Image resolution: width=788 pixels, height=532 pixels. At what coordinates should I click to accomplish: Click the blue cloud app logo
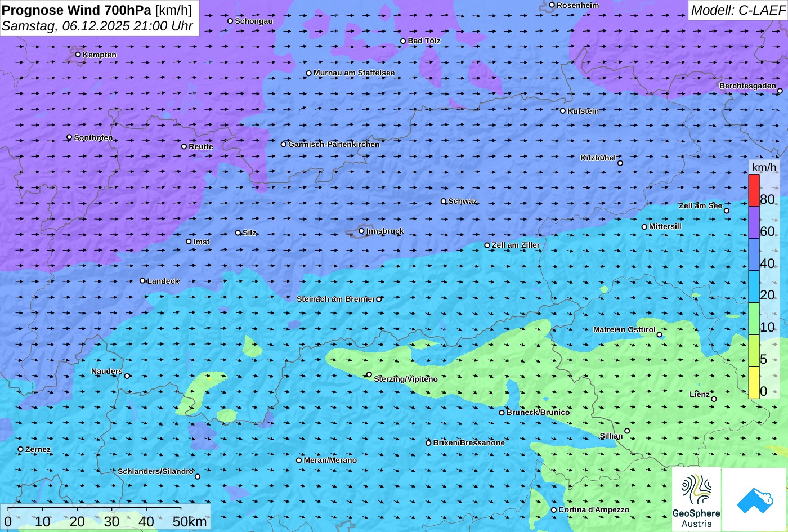point(755,500)
